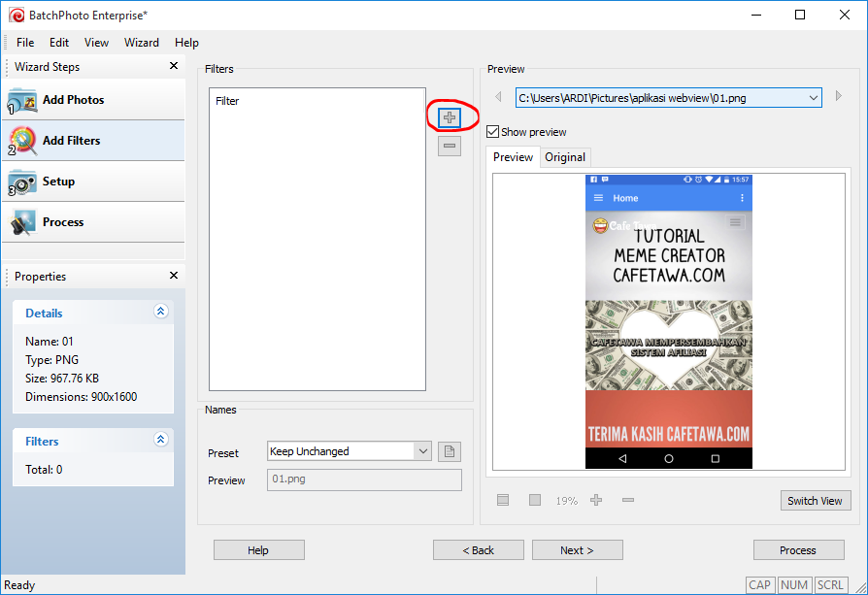Click the SCRL status indicator

(x=830, y=585)
